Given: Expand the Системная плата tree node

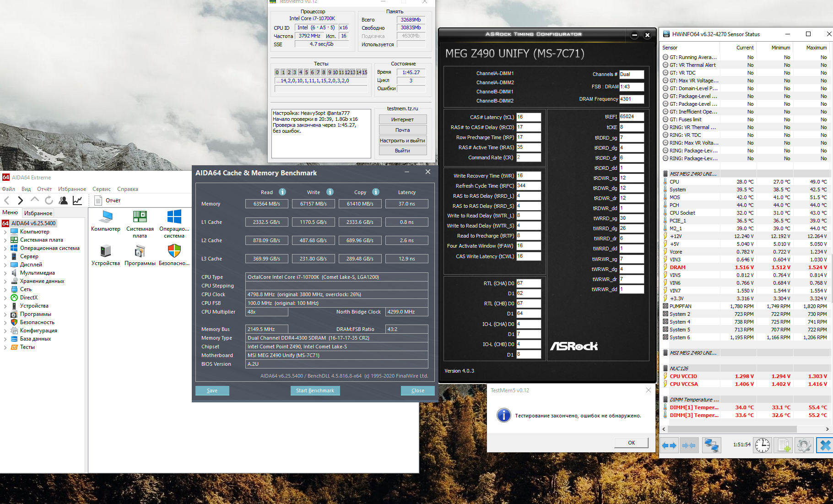Looking at the screenshot, I should coord(5,240).
